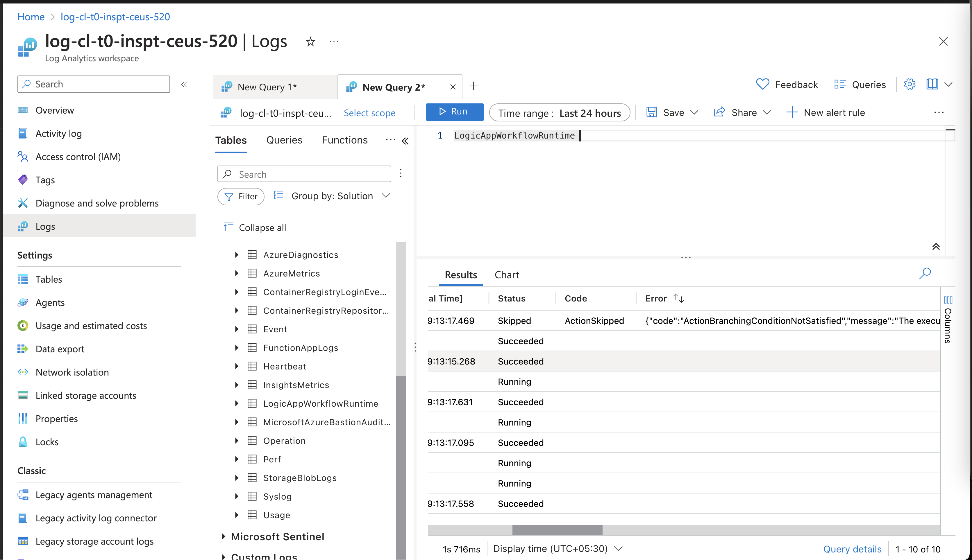Favorite this workspace with the star icon
Image resolution: width=972 pixels, height=560 pixels.
pyautogui.click(x=310, y=42)
